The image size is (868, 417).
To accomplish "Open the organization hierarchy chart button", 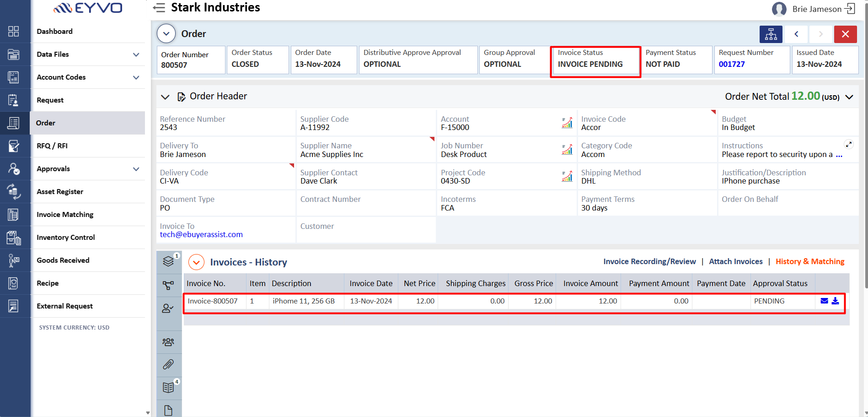I will (771, 34).
